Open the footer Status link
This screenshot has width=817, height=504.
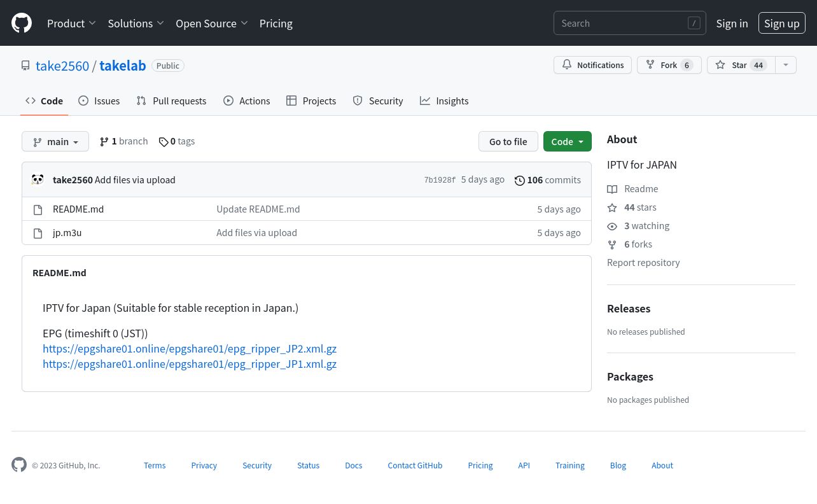(x=309, y=466)
